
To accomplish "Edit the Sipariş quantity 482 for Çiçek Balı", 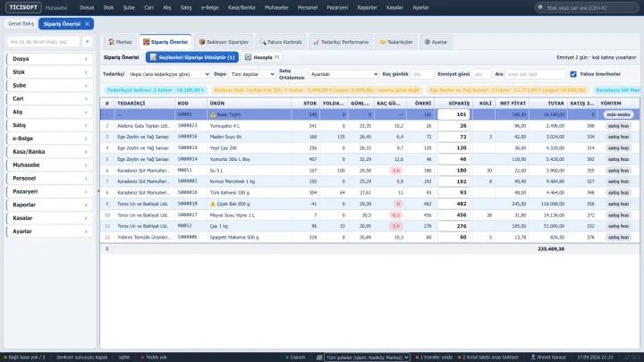I will [453, 204].
